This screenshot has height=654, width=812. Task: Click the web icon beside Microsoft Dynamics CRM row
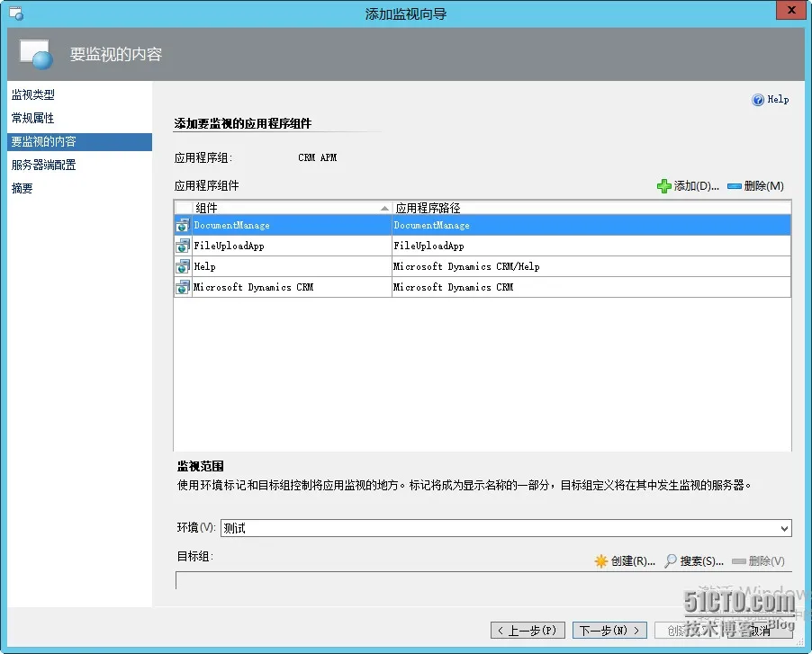click(x=182, y=287)
